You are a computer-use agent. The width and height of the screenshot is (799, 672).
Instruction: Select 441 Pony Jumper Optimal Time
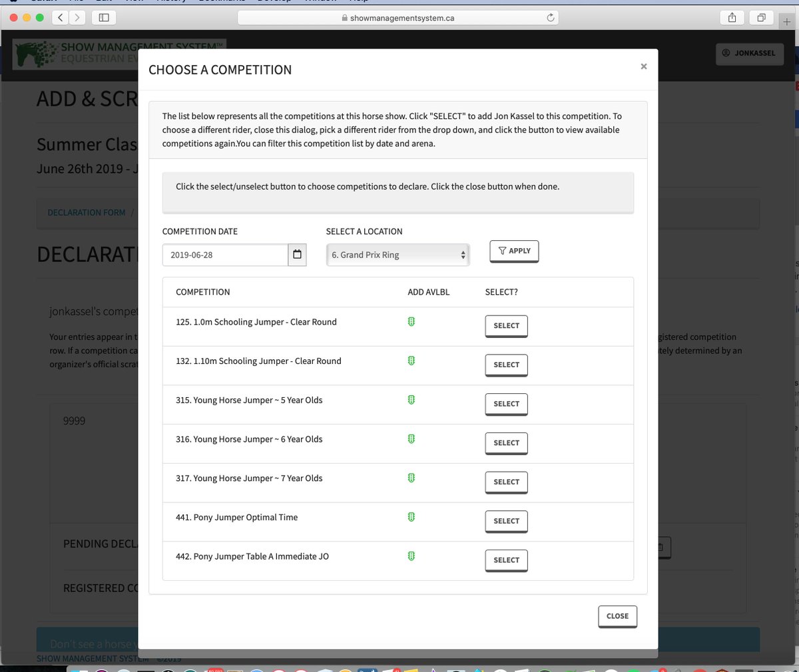[506, 521]
